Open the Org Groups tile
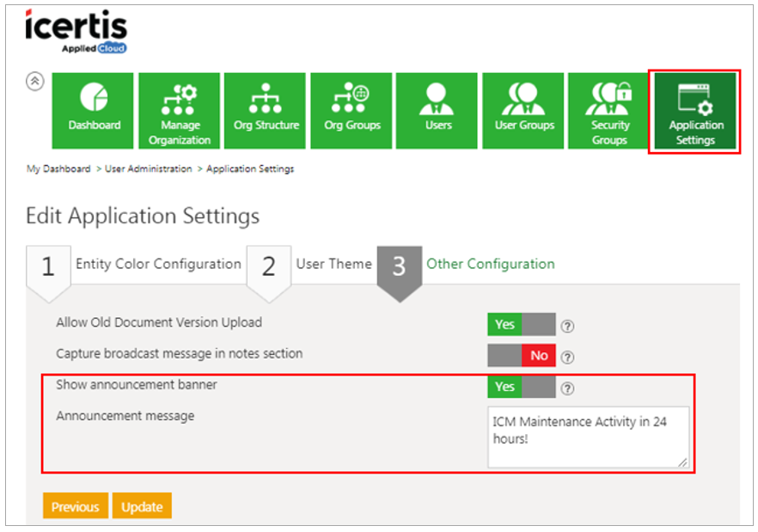Image resolution: width=758 pixels, height=532 pixels. pos(351,110)
